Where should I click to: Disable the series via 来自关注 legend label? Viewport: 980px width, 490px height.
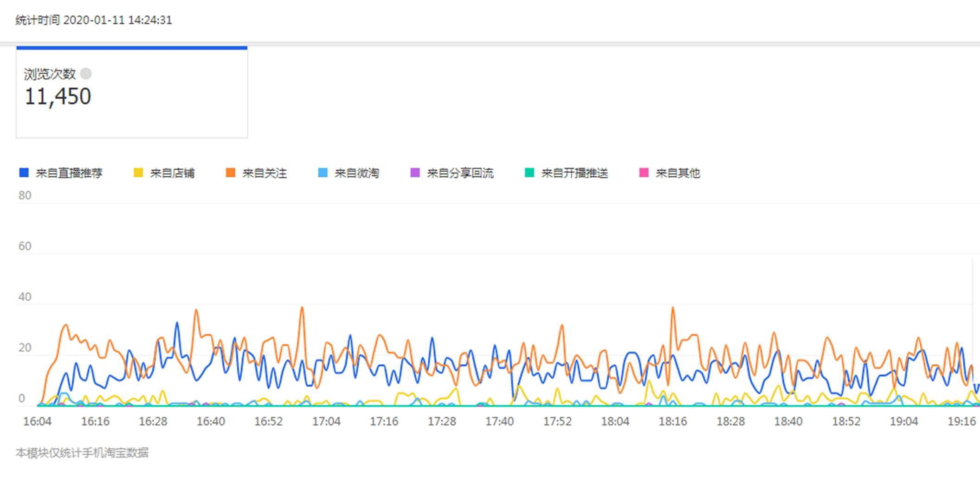(264, 174)
